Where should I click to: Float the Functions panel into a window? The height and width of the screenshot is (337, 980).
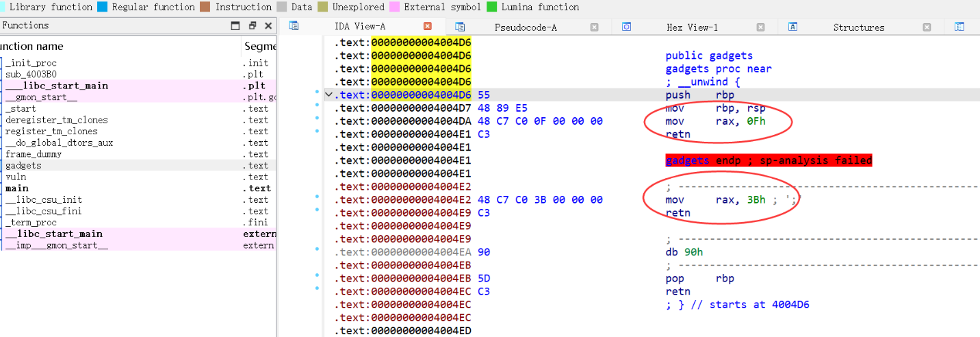pyautogui.click(x=253, y=26)
